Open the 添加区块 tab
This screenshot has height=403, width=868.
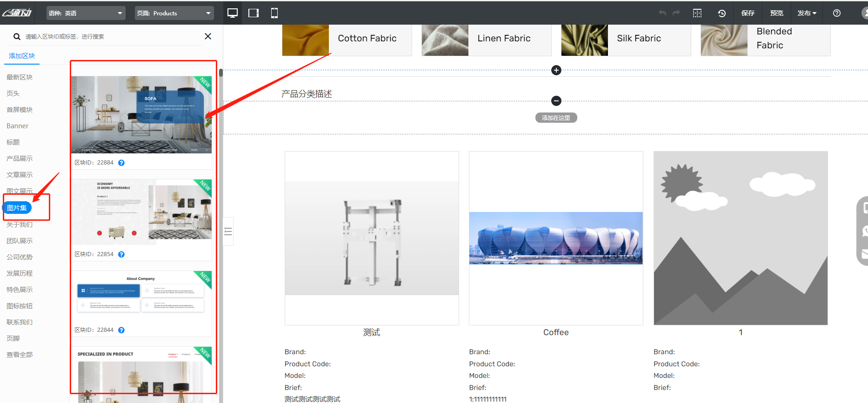click(x=22, y=56)
